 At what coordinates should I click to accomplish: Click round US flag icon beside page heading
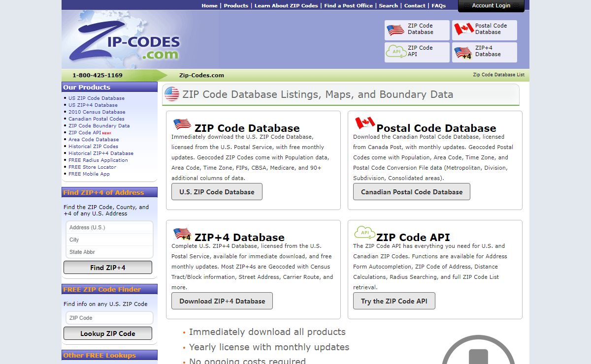[x=172, y=94]
